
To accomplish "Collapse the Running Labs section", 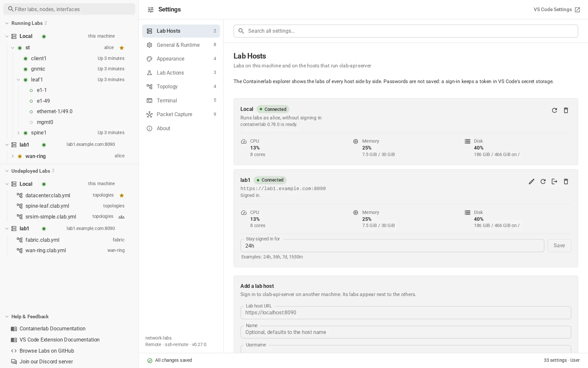I will pyautogui.click(x=7, y=23).
